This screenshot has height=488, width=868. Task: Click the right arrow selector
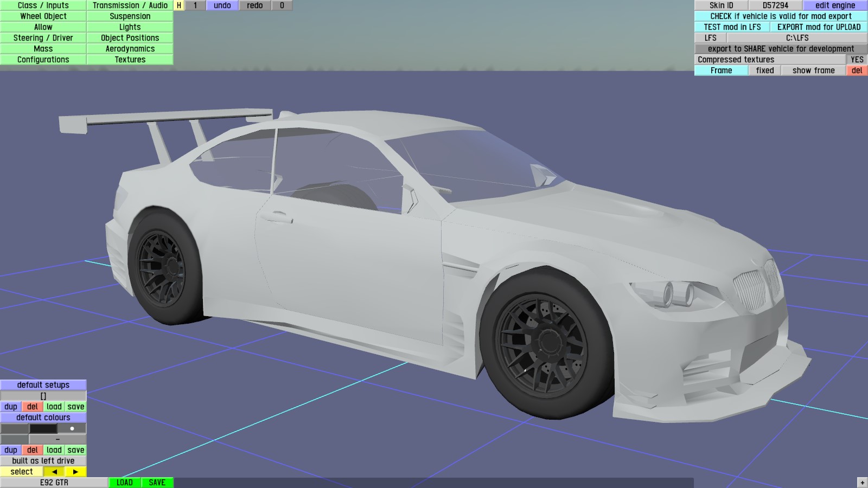(x=76, y=472)
